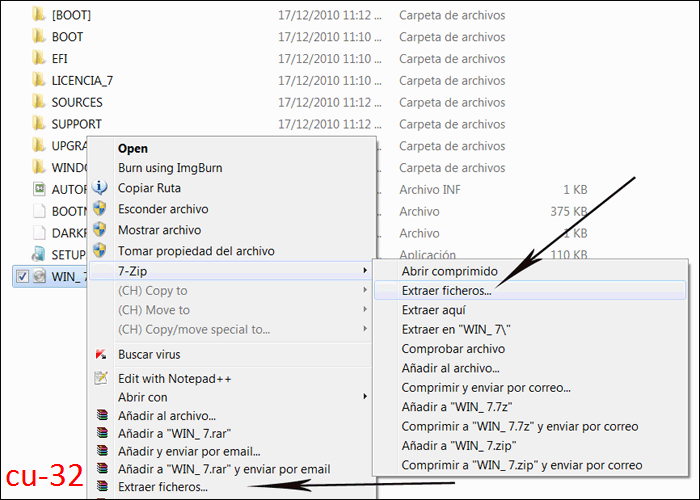This screenshot has width=700, height=500.
Task: Select Abrir comprimido in 7-Zip submenu
Action: [x=450, y=271]
